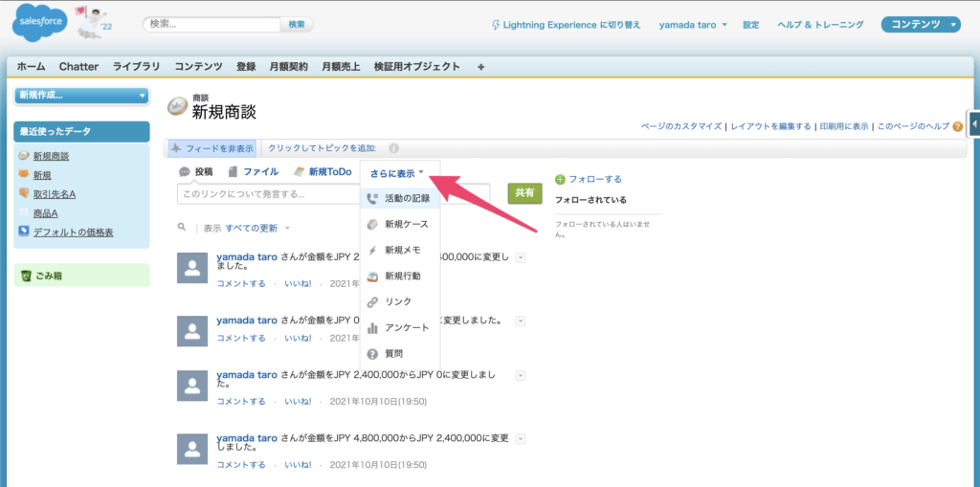Screen dimensions: 980x487
Task: Go to the ライブラリ tab
Action: [x=136, y=67]
